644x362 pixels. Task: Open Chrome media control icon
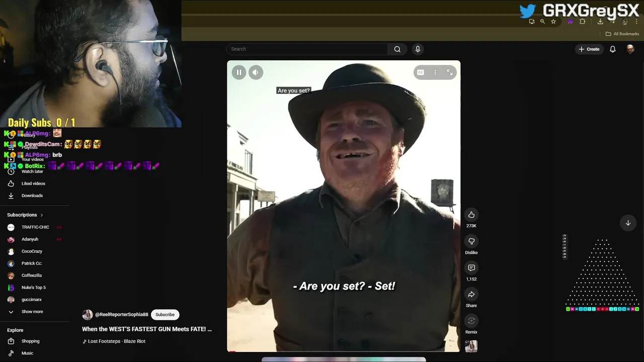coord(612,22)
